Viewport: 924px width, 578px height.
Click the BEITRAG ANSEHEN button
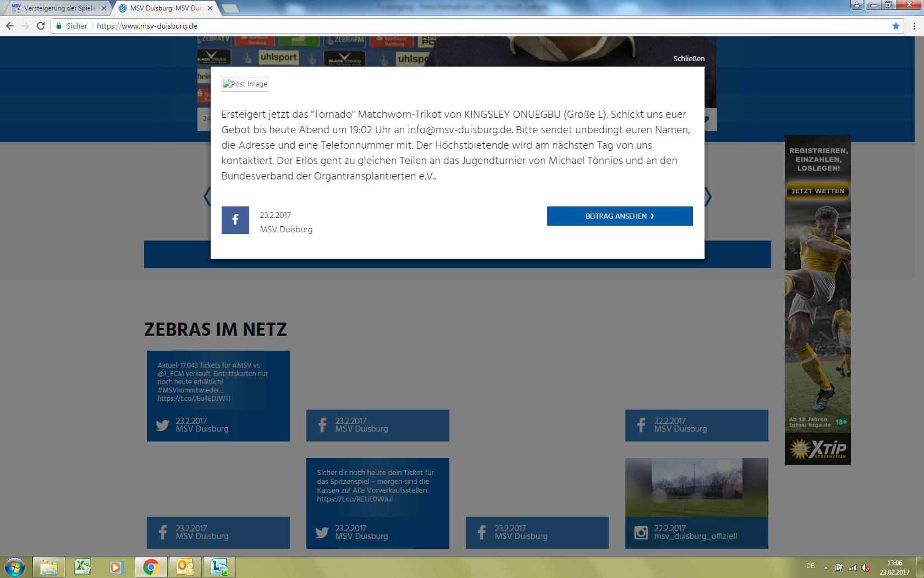pos(620,216)
